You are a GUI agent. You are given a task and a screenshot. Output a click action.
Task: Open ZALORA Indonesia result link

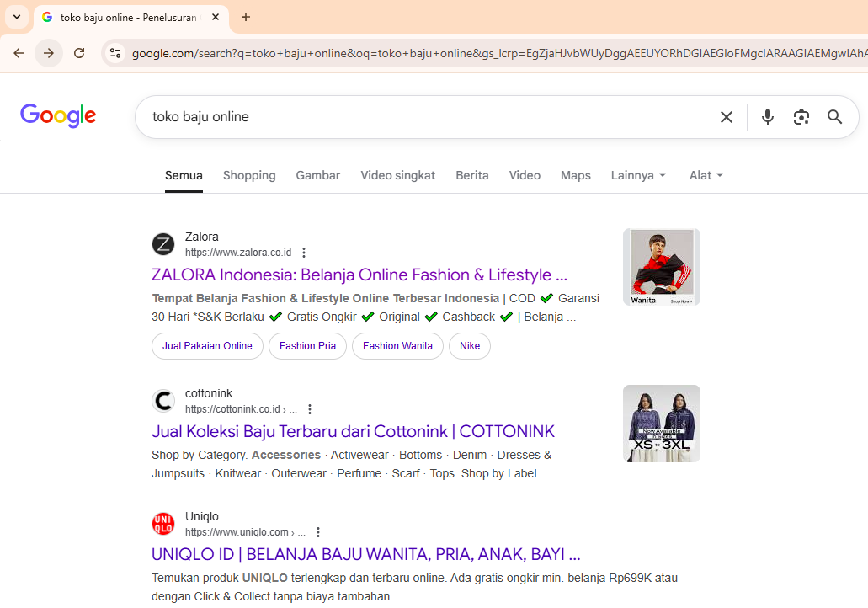[359, 275]
